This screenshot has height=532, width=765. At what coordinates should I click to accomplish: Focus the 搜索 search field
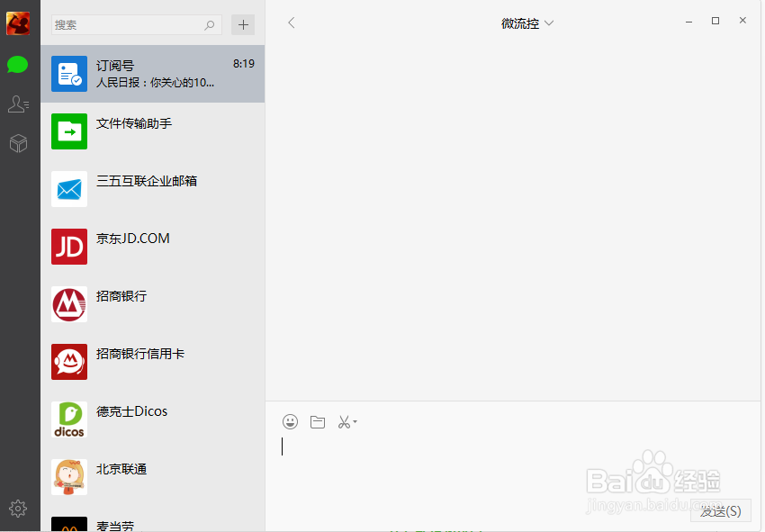137,25
